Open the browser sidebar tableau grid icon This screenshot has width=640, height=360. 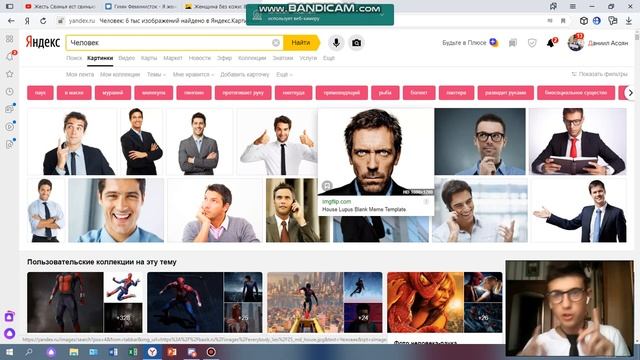point(9,39)
